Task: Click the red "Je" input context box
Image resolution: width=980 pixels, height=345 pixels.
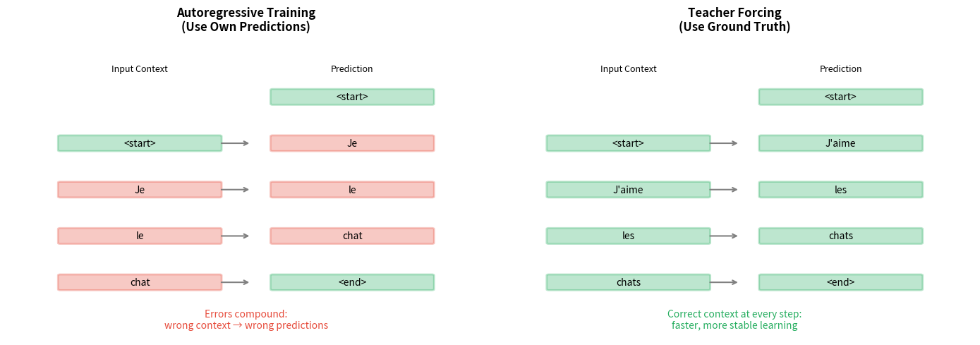Action: (x=140, y=190)
